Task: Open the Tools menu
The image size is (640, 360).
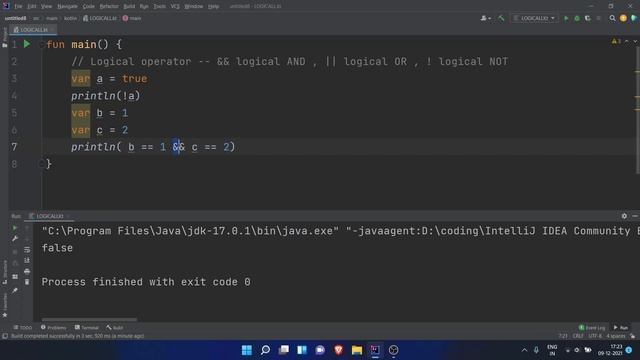Action: click(160, 6)
